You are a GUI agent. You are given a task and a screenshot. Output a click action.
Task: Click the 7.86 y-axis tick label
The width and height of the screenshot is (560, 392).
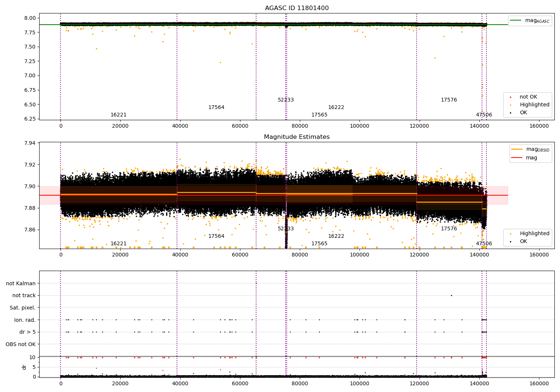[31, 230]
